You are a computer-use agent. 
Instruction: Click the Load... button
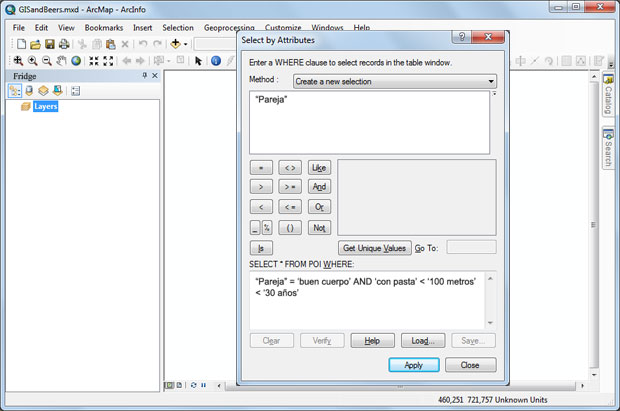tap(423, 341)
